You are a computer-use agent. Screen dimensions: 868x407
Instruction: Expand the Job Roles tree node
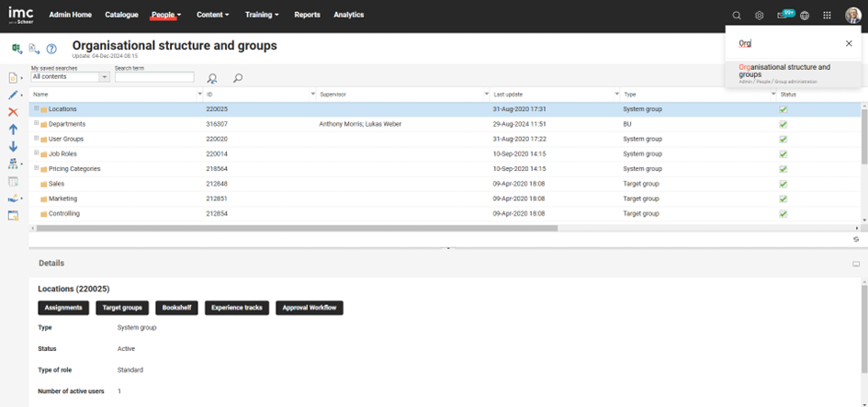pos(37,153)
